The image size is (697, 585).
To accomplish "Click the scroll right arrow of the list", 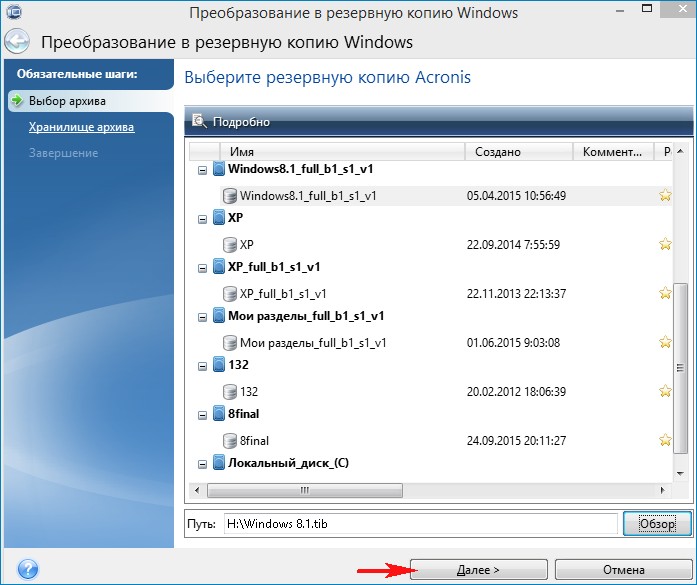I will coord(663,490).
